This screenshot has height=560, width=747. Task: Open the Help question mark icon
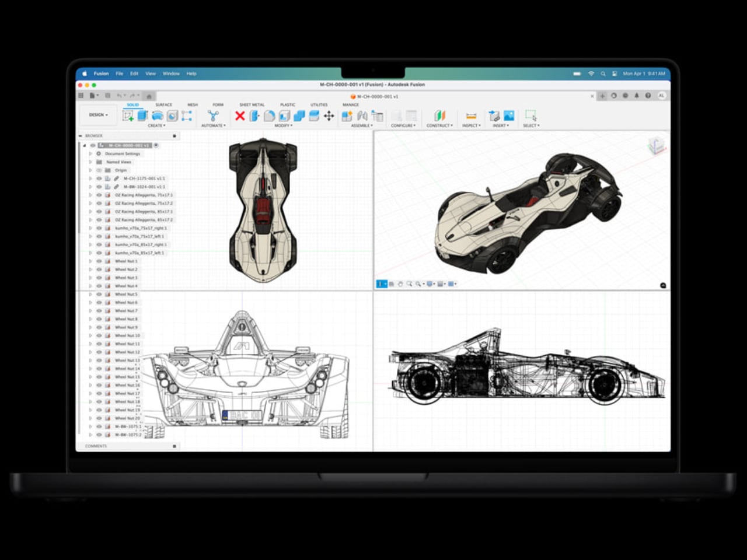coord(648,96)
